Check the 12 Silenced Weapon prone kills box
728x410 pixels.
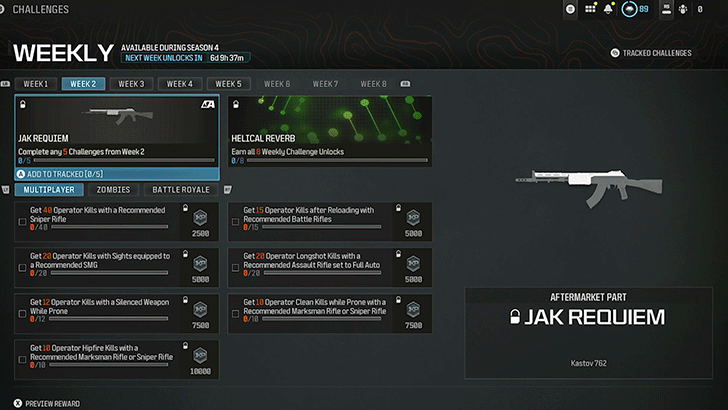(22, 314)
